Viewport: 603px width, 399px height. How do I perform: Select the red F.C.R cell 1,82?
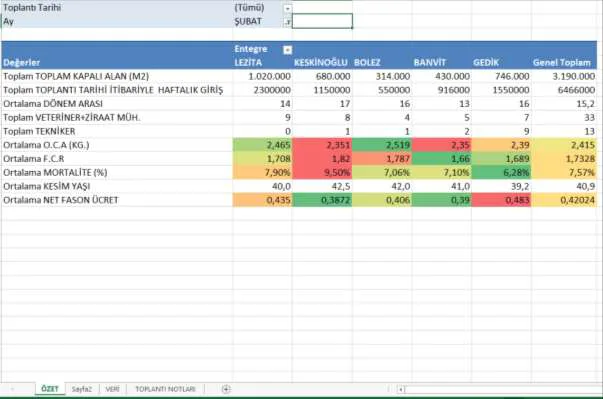click(x=322, y=159)
